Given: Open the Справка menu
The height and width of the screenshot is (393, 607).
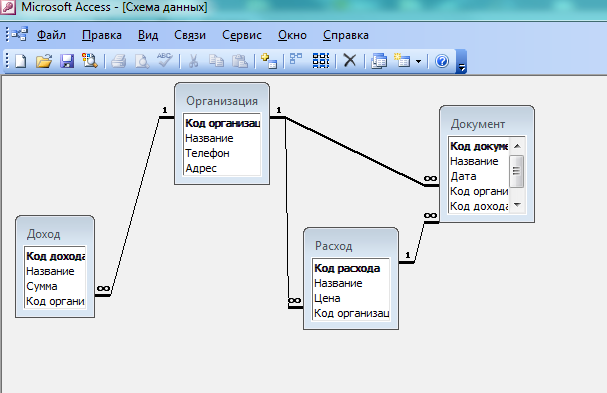Looking at the screenshot, I should click(346, 35).
